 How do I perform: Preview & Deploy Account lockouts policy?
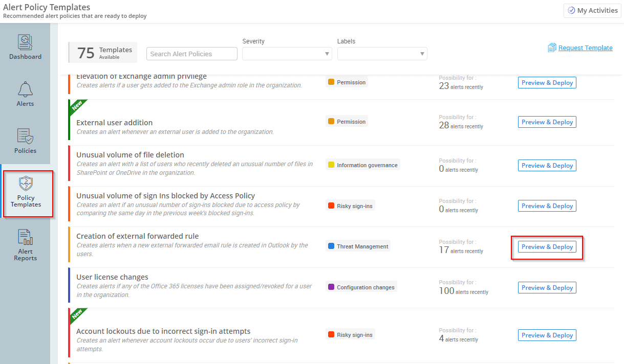(x=547, y=335)
